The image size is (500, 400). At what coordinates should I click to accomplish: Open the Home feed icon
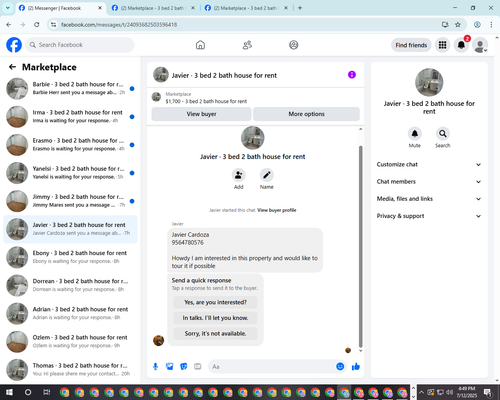[x=200, y=45]
